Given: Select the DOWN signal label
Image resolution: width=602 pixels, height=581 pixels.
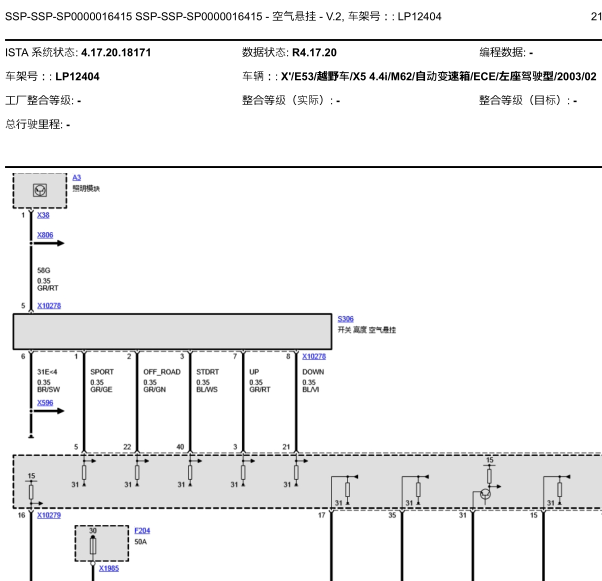Looking at the screenshot, I should pos(313,372).
